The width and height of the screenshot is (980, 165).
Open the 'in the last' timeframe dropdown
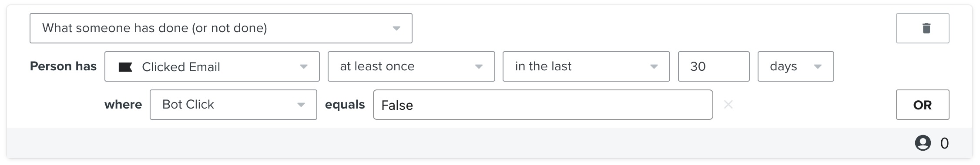586,66
